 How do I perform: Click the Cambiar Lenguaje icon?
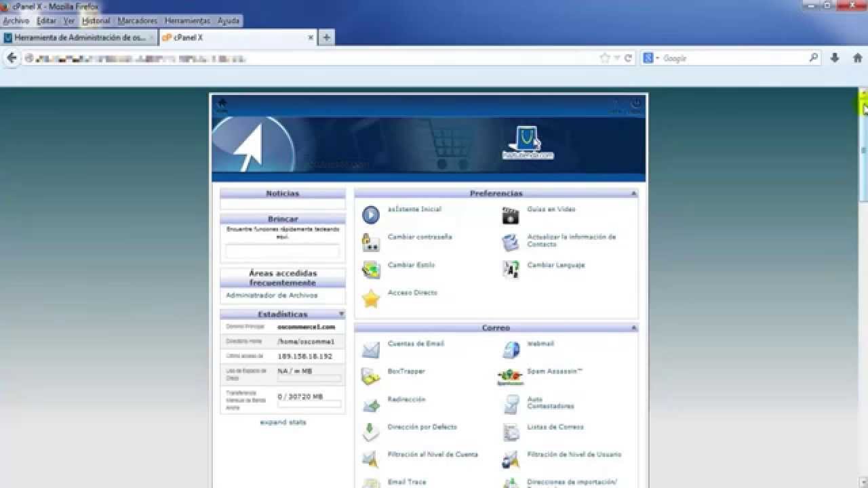click(510, 270)
